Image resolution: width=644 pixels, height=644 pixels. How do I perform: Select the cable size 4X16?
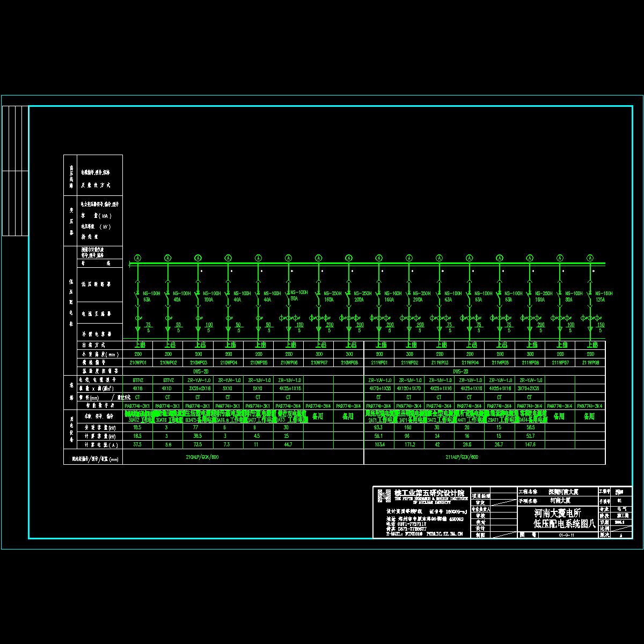[x=138, y=388]
